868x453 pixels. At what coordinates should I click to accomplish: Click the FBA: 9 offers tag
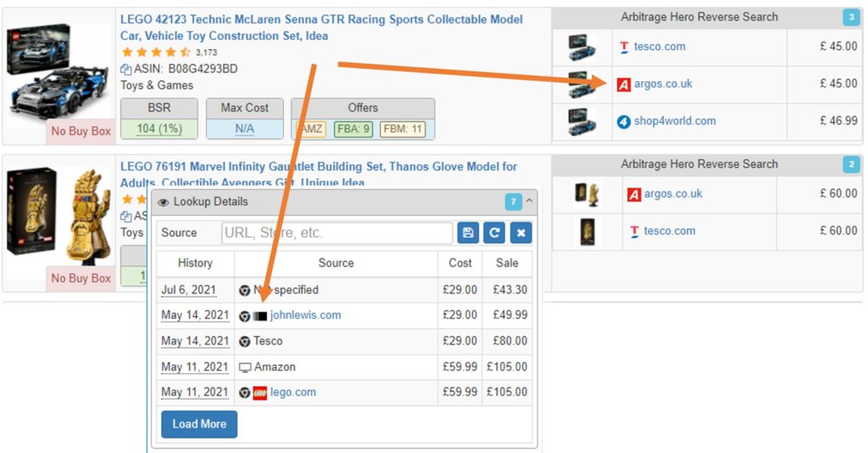tap(353, 129)
